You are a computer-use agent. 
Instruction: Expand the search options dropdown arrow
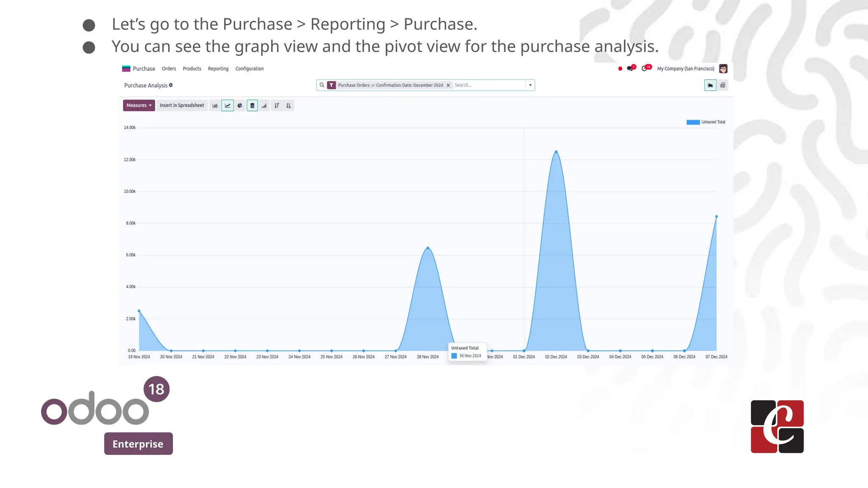(x=530, y=85)
